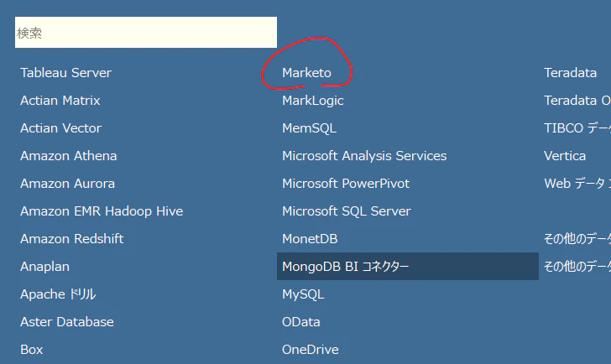Screen dimensions: 611x364
Task: Select Amazon Redshift connector
Action: [71, 239]
